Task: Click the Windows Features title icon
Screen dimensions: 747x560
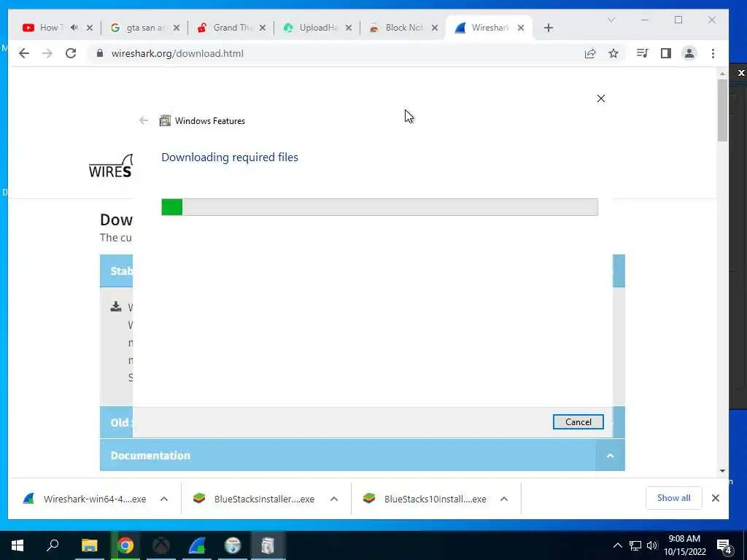Action: tap(165, 120)
